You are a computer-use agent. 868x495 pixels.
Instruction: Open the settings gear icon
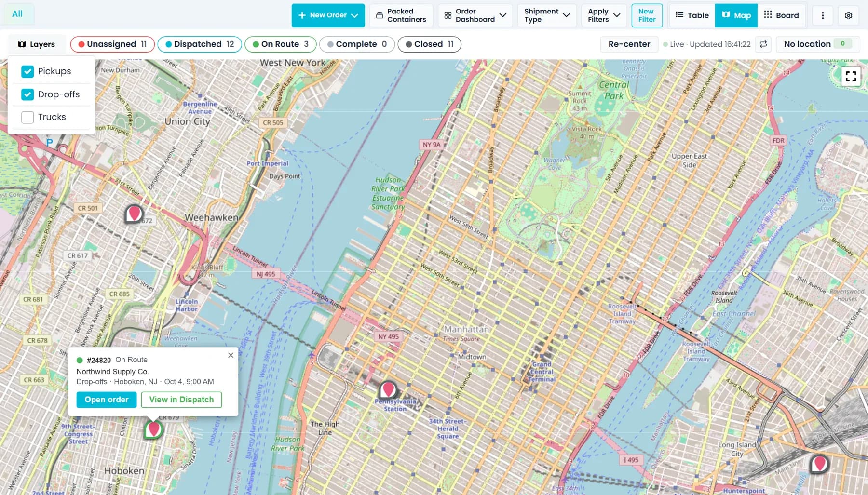click(848, 15)
